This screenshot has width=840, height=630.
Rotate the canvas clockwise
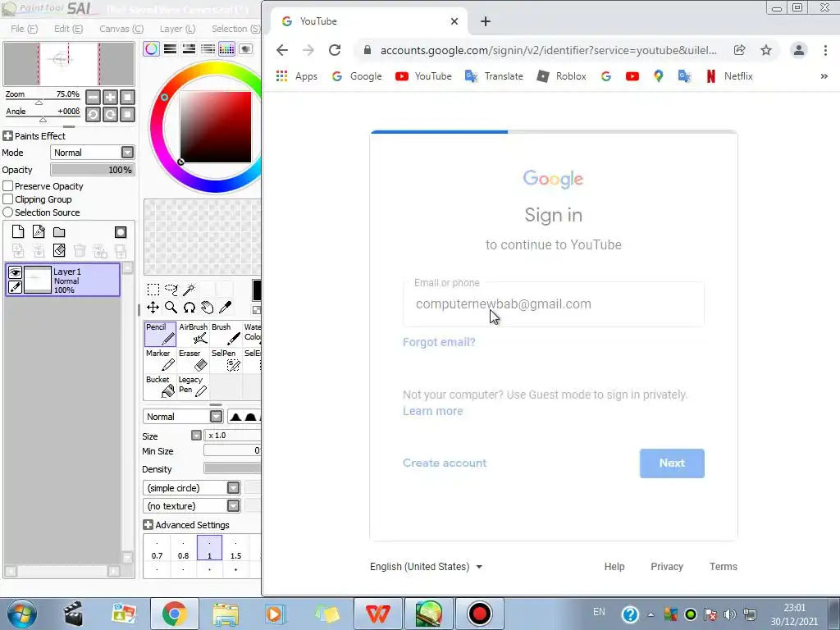point(111,114)
